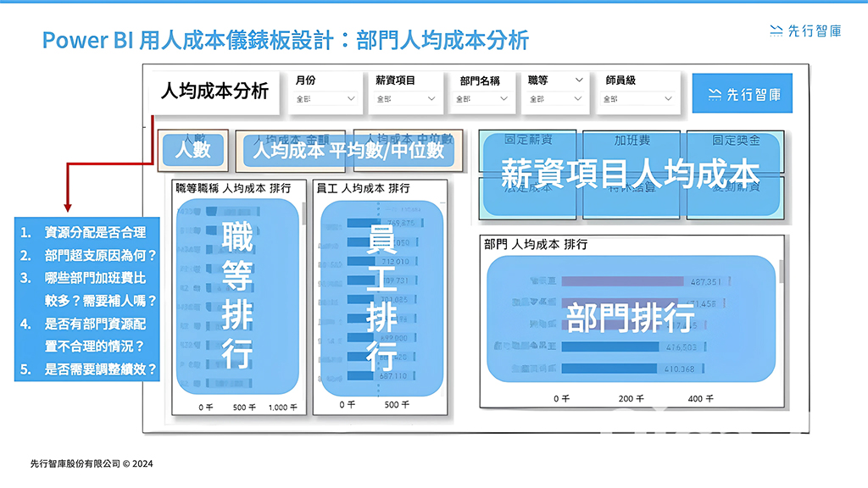Expand the 職等 slicer value dropdown
Screen dimensions: 868x488
[555, 98]
